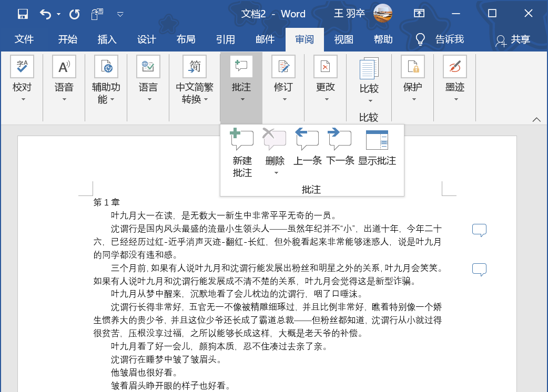Open the 校对 (Proofing) tool
Screen dimensions: 548x392
tap(22, 74)
